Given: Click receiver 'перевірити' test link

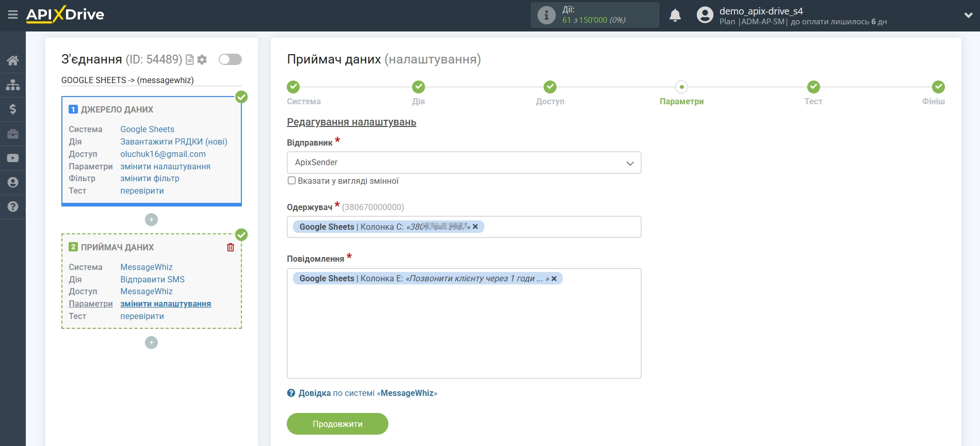Looking at the screenshot, I should click(142, 316).
